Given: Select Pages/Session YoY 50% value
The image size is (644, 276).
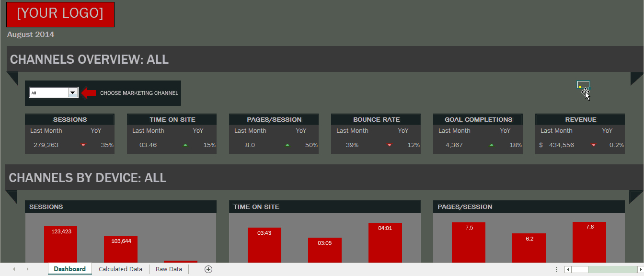Looking at the screenshot, I should (x=311, y=145).
